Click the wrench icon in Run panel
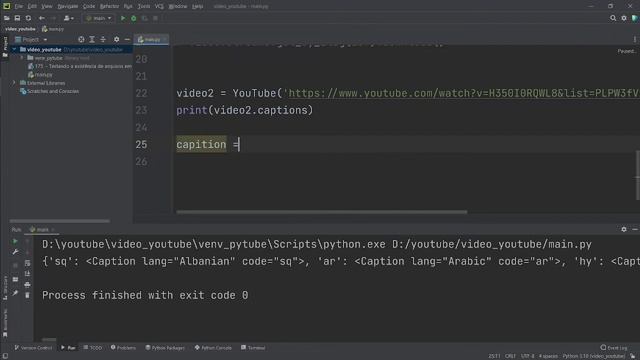Viewport: 640px width, 360px height. click(15, 252)
